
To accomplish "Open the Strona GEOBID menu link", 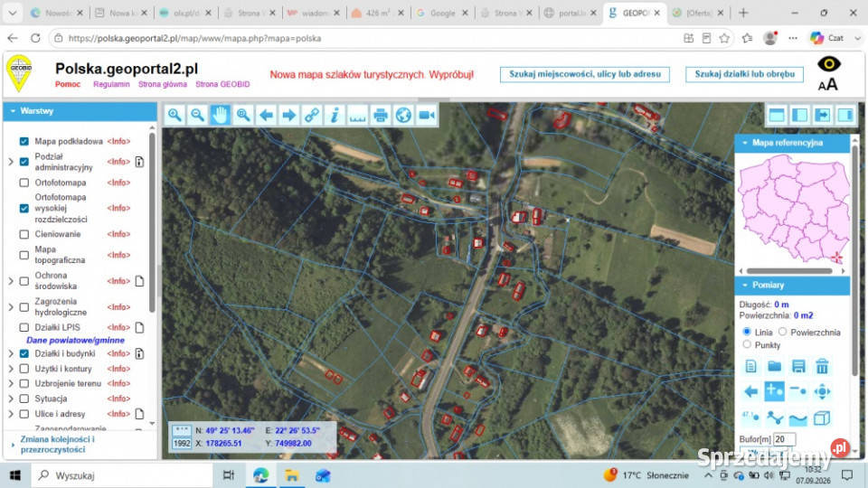I will 222,84.
